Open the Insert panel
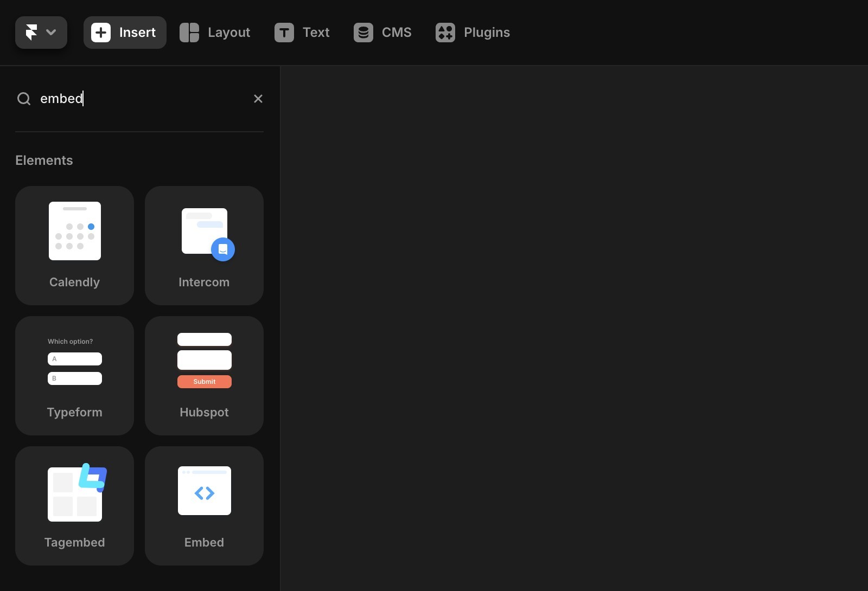 124,33
